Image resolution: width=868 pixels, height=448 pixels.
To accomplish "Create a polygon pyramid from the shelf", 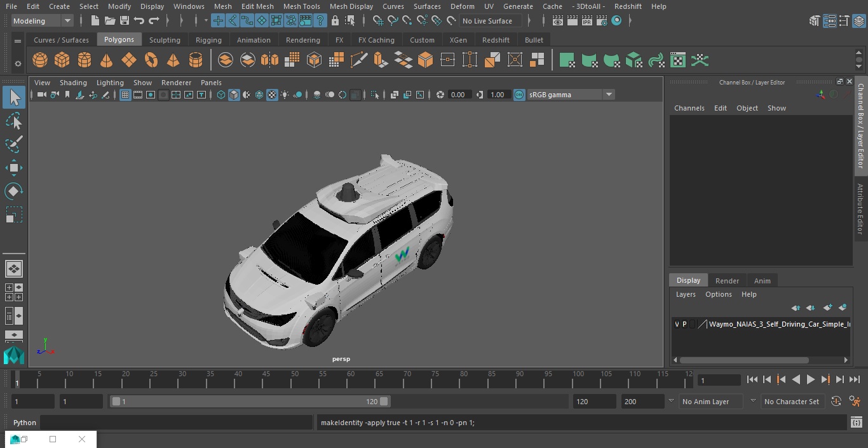I will click(x=173, y=60).
